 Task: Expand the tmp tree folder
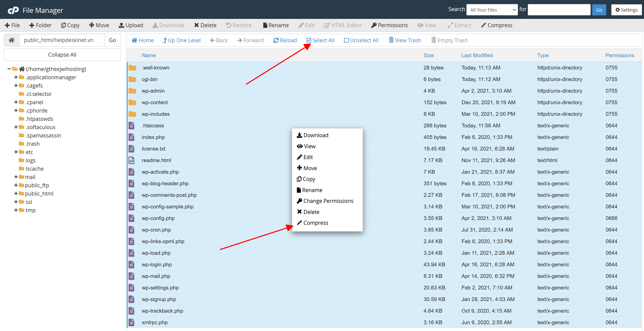pyautogui.click(x=16, y=210)
